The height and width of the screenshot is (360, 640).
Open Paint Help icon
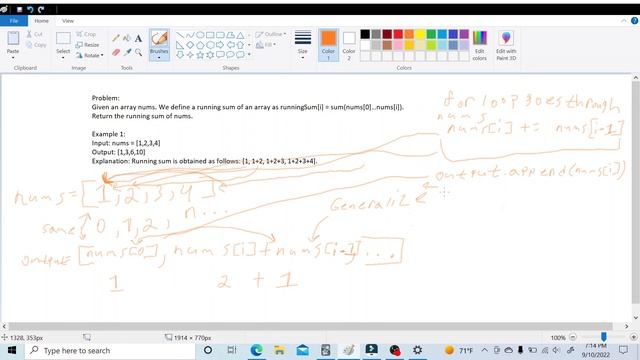tap(634, 20)
